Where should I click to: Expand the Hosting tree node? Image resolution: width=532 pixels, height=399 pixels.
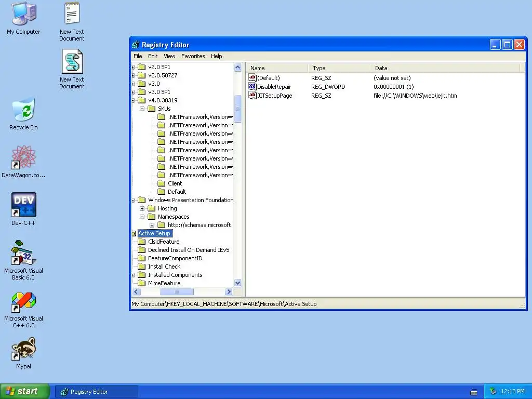coord(142,208)
